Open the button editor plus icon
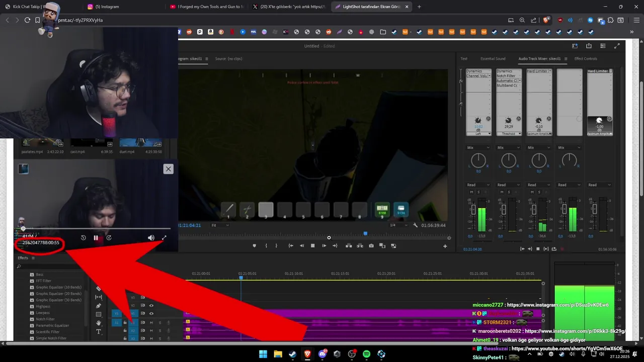This screenshot has height=362, width=644. pyautogui.click(x=445, y=246)
